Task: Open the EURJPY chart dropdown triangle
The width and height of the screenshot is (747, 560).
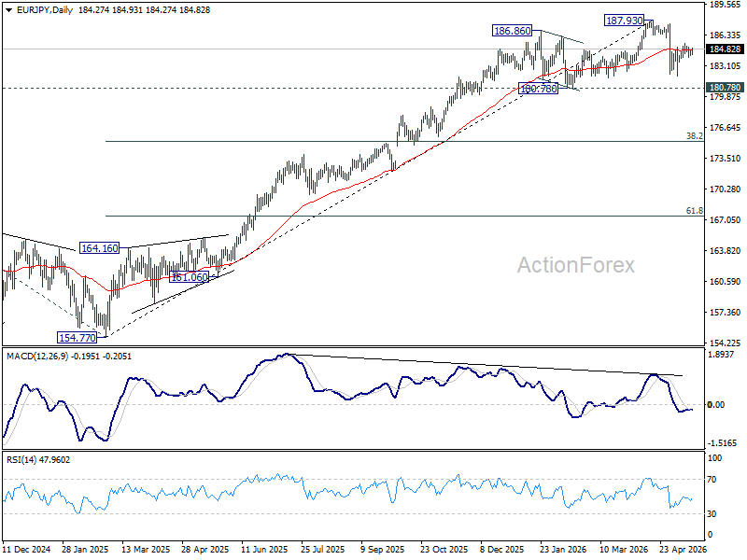Action: pos(9,10)
